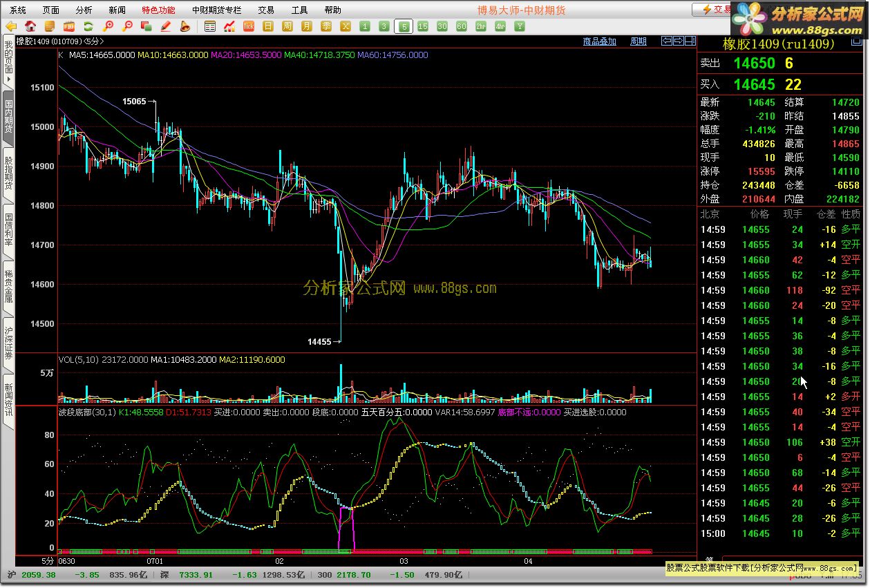Select 3-minute period button

(384, 26)
